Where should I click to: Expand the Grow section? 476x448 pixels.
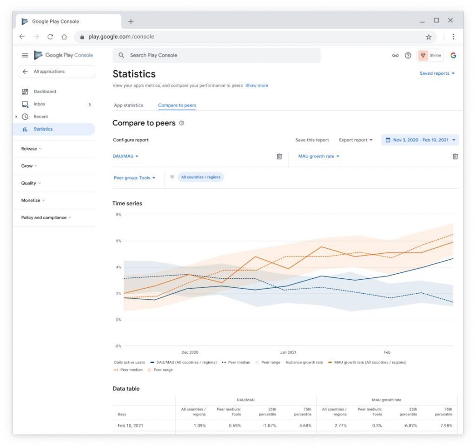(x=29, y=166)
